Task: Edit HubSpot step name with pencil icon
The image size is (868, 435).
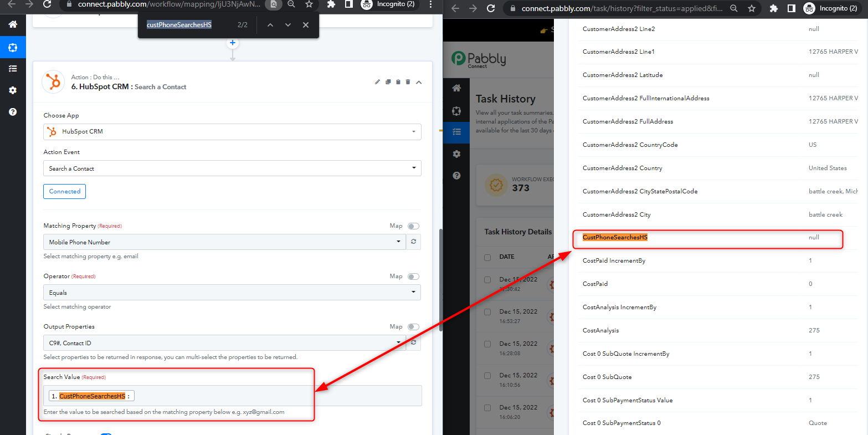Action: pyautogui.click(x=378, y=82)
